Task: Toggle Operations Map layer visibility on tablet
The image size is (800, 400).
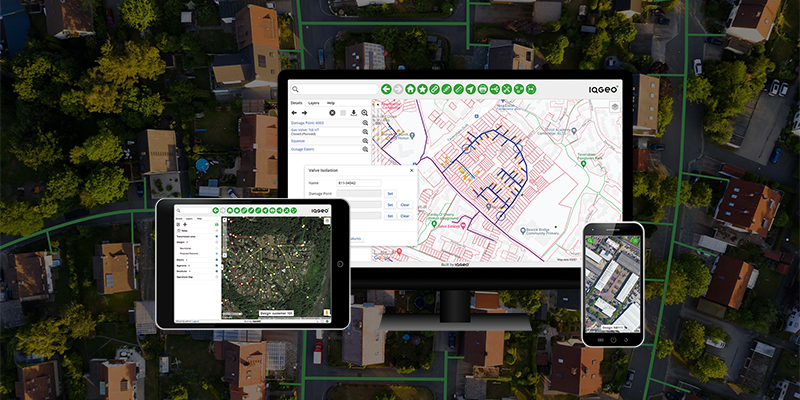Action: click(217, 275)
